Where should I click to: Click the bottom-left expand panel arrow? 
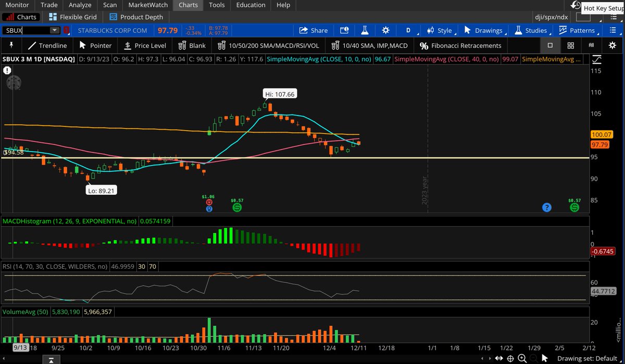[x=51, y=360]
